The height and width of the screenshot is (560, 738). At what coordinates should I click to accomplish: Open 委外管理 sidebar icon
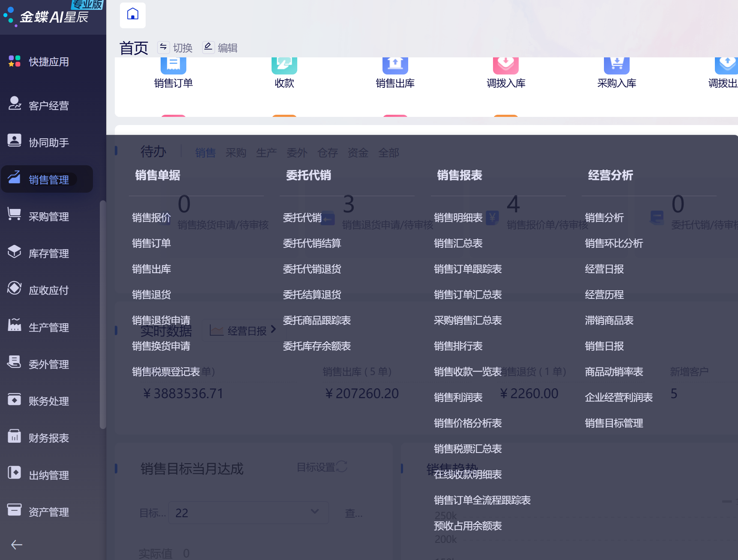point(15,362)
